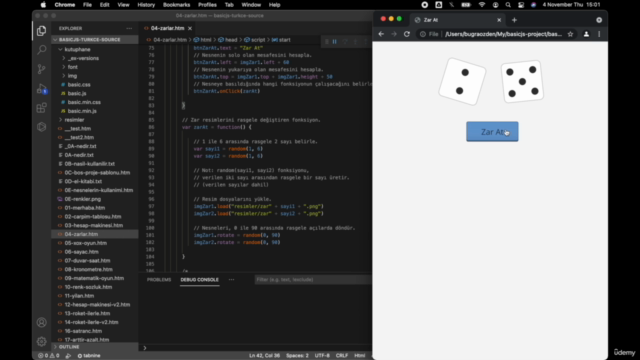
Task: Open basic.css in the explorer
Action: pos(79,85)
